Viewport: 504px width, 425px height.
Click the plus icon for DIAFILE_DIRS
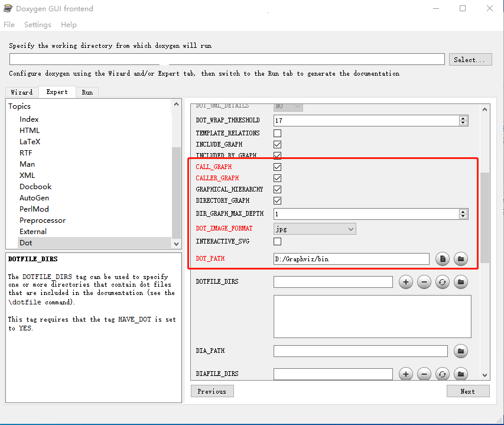(406, 374)
